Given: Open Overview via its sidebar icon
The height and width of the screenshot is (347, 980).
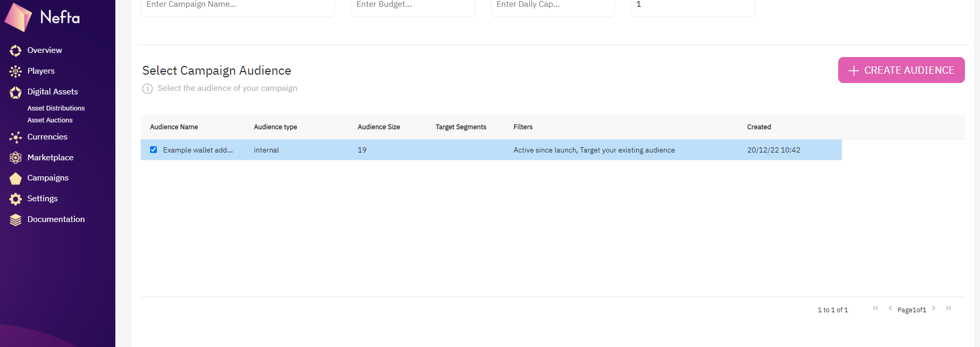Looking at the screenshot, I should (16, 50).
